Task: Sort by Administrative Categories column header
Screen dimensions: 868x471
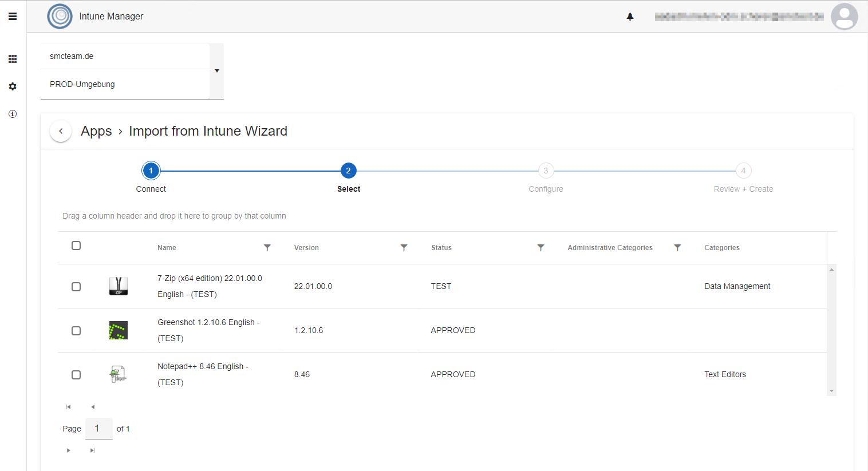Action: coord(610,248)
